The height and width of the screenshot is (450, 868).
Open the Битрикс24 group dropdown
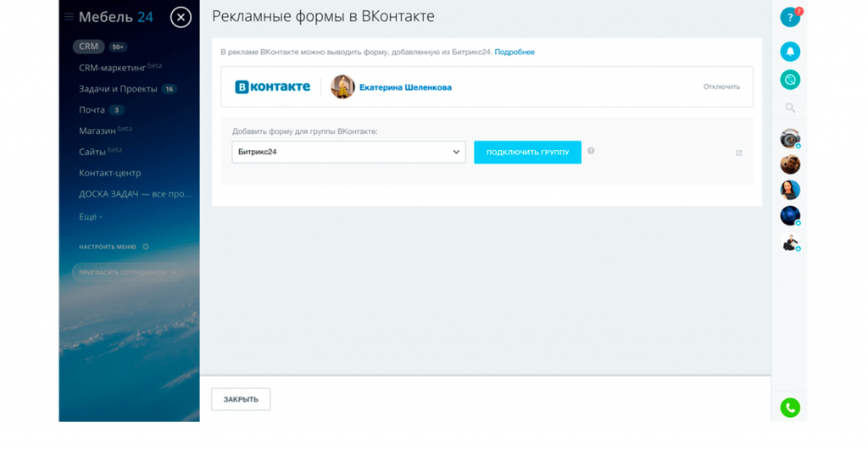348,152
